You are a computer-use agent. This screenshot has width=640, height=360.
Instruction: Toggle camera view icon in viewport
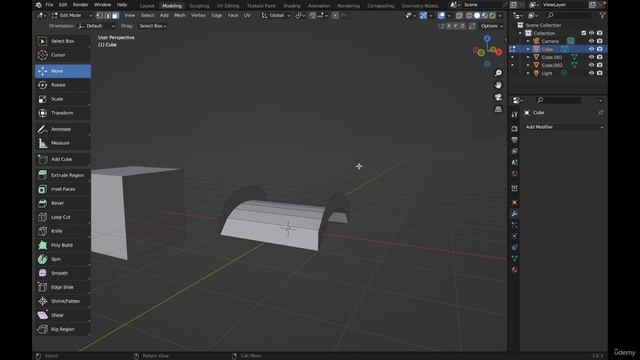[498, 97]
